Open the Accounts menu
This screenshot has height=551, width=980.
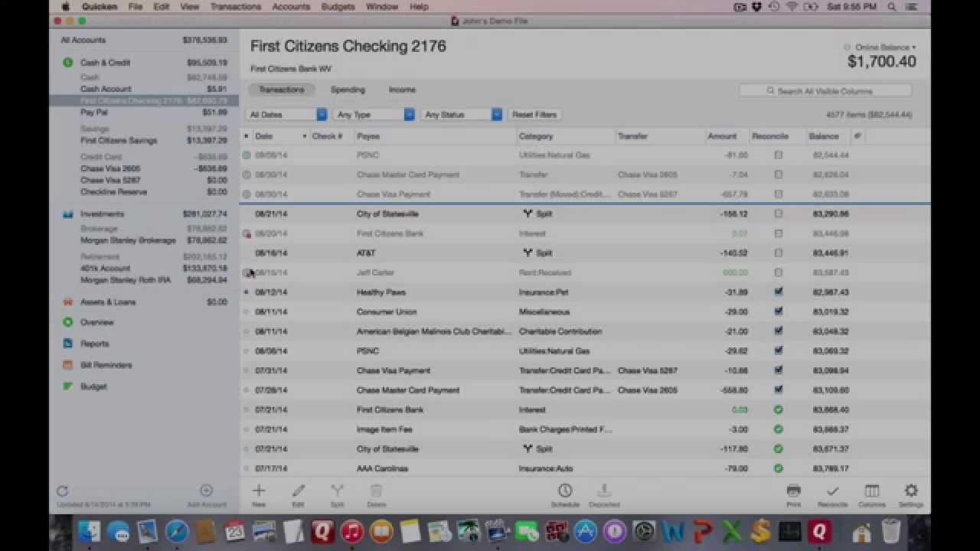pos(291,7)
